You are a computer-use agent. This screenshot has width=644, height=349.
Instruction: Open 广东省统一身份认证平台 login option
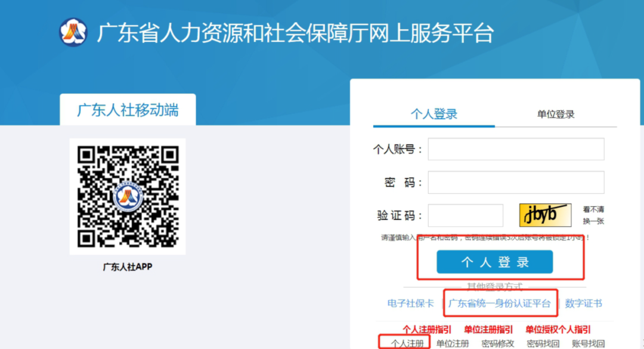coord(500,303)
